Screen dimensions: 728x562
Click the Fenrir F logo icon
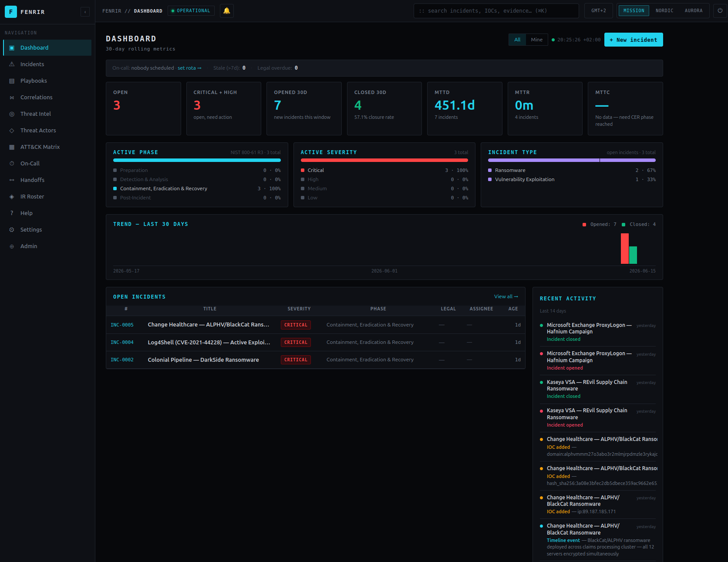coord(11,12)
